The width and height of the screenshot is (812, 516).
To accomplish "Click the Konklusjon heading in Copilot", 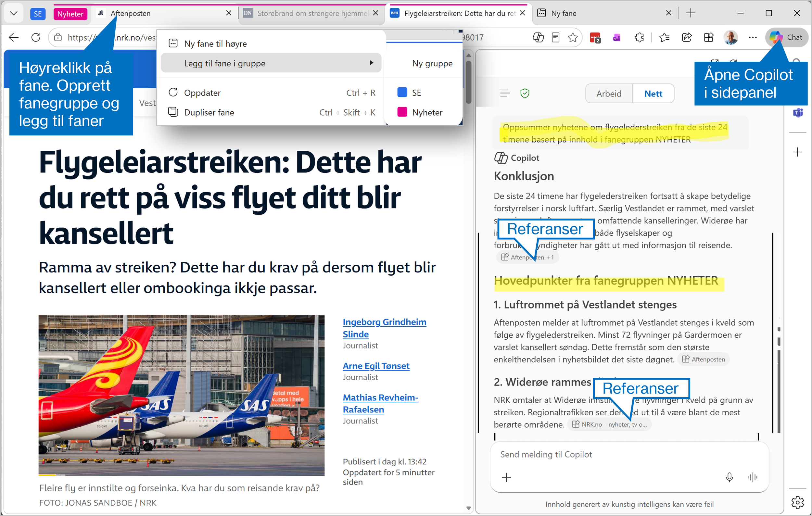I will point(524,176).
